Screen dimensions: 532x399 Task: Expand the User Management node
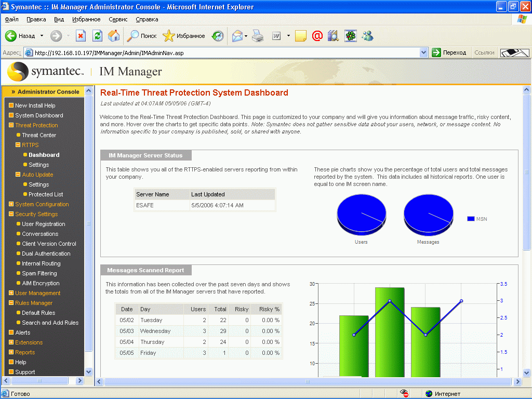coord(11,293)
